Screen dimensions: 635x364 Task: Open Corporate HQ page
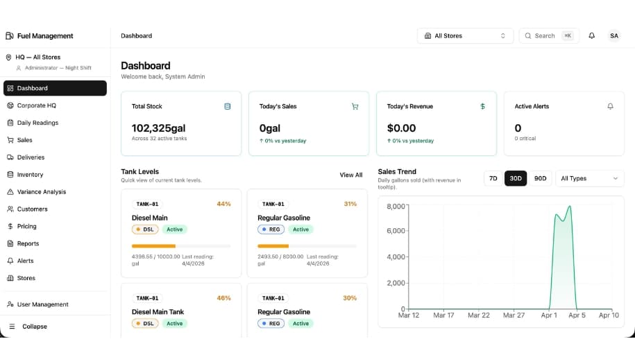[55, 105]
